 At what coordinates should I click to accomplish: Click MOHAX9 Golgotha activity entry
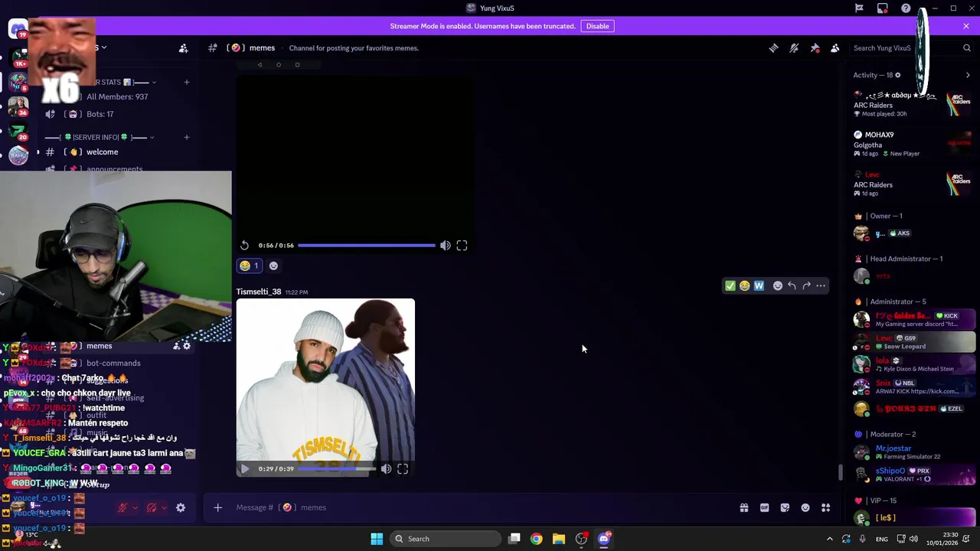[911, 144]
